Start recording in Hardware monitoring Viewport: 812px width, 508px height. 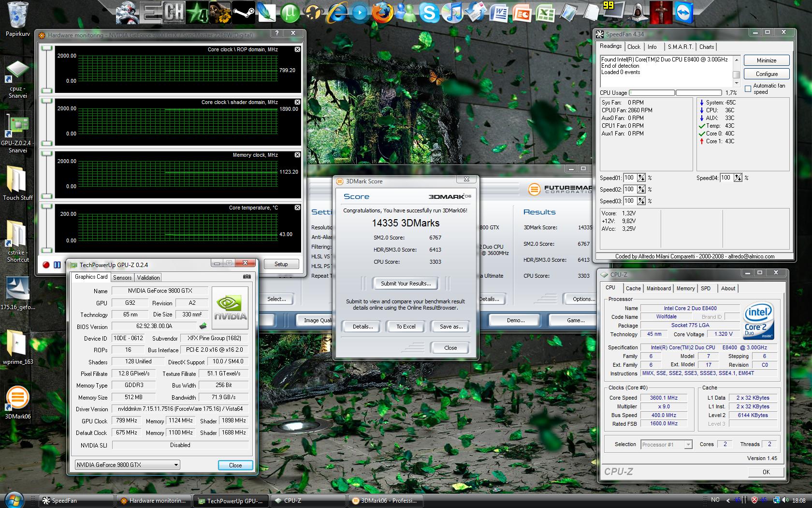click(x=46, y=265)
